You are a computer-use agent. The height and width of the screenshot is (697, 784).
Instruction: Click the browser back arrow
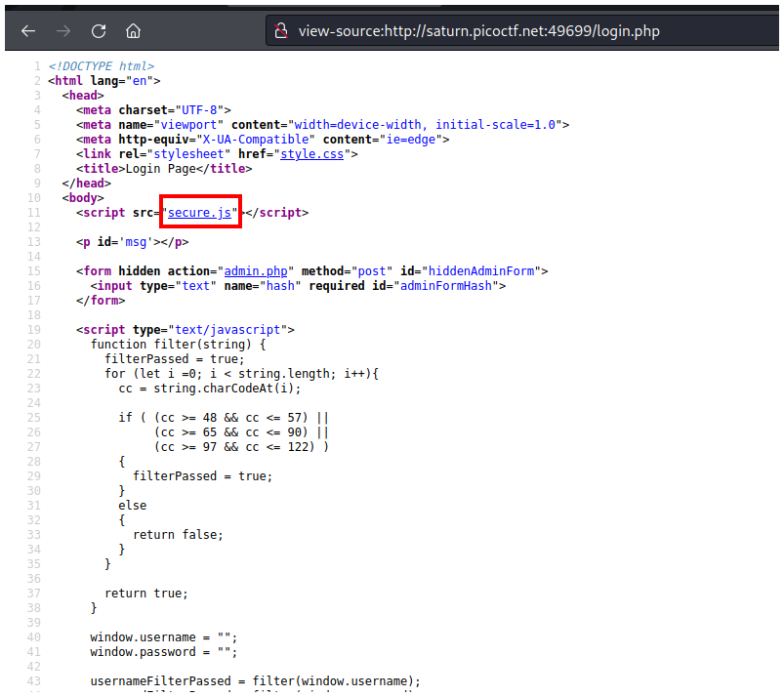click(28, 30)
